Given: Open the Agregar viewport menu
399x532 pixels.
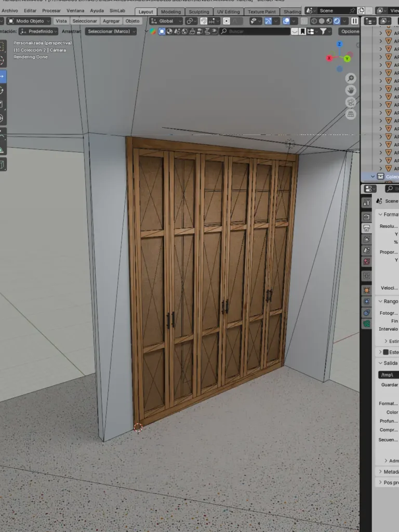Looking at the screenshot, I should [111, 21].
